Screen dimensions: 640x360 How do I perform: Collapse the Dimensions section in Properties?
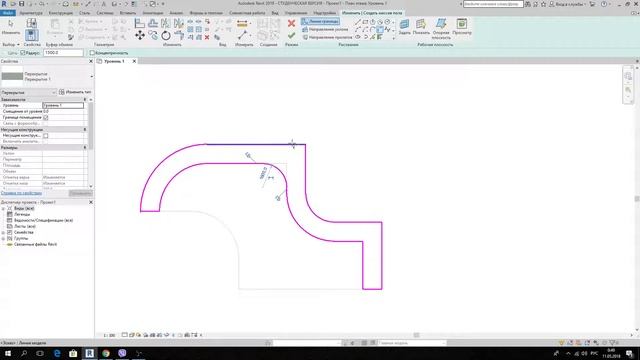[85, 147]
